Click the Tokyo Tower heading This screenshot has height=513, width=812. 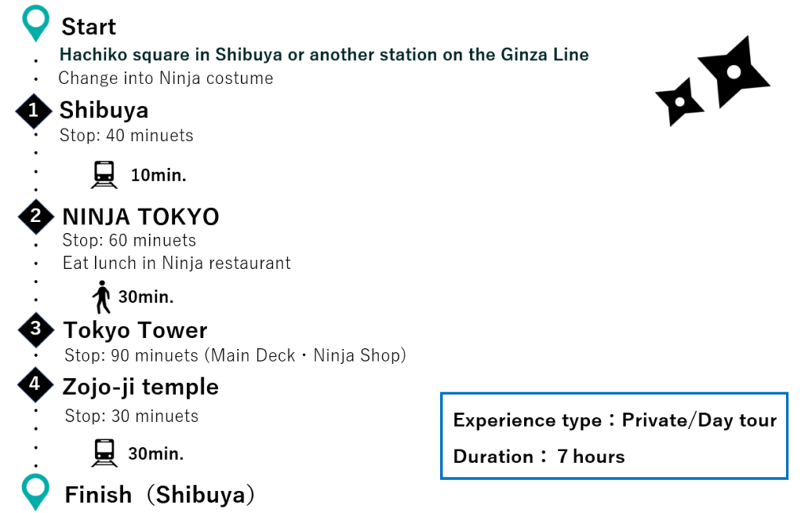135,331
